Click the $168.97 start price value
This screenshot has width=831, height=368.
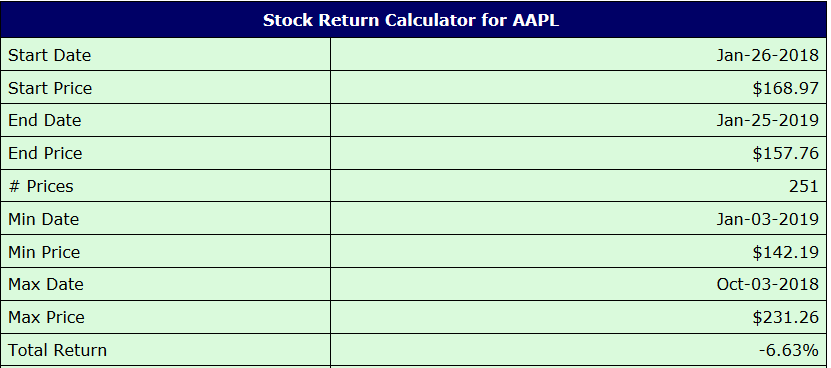pyautogui.click(x=785, y=88)
